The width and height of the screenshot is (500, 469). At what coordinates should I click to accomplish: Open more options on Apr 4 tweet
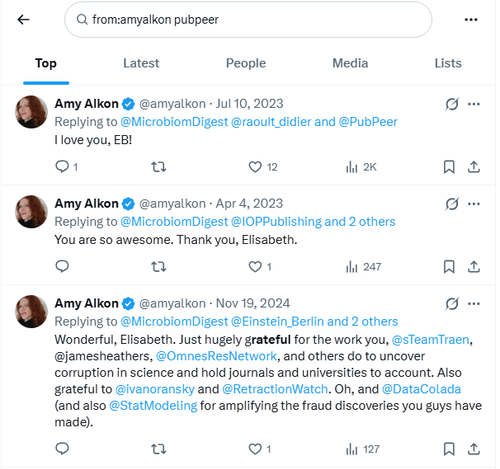tap(474, 204)
